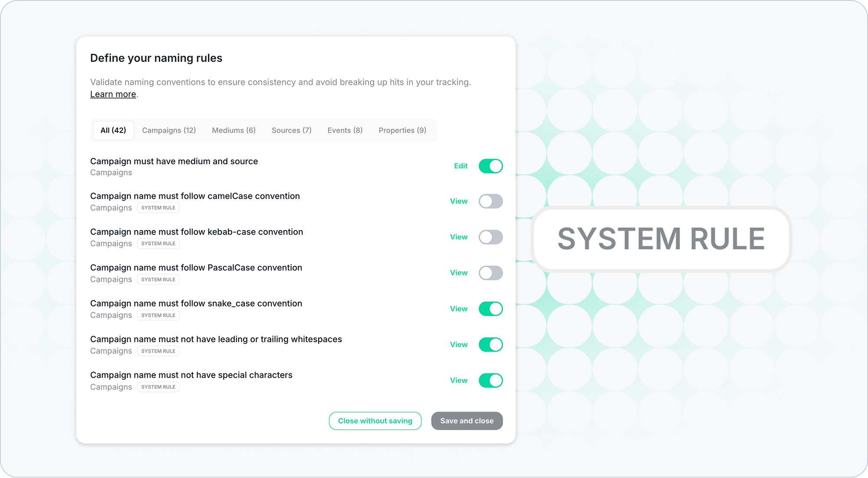Edit the medium and source rule

coord(460,166)
